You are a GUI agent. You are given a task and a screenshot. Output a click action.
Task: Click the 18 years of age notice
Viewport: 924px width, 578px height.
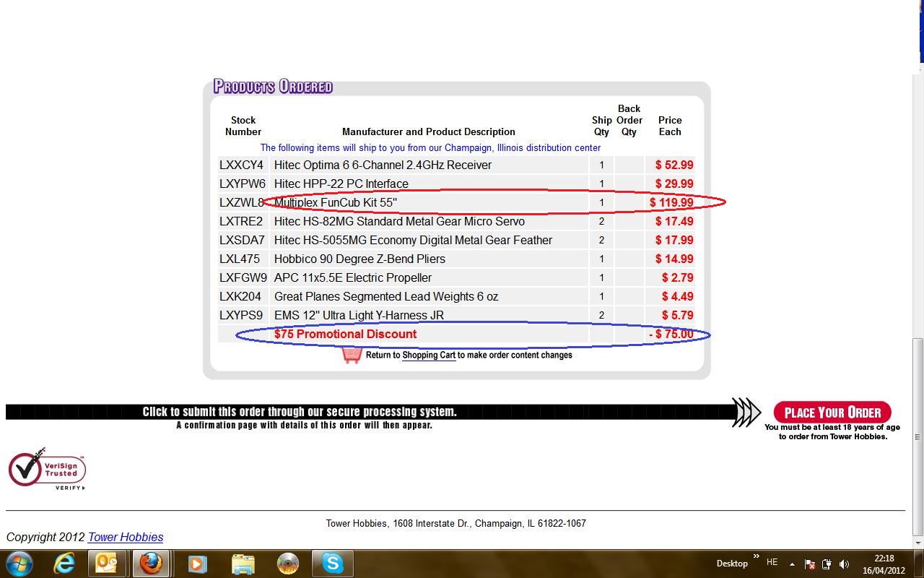click(x=832, y=432)
